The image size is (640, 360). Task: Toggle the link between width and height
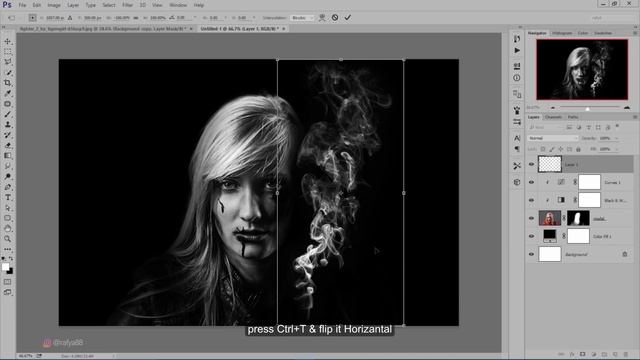coord(136,18)
